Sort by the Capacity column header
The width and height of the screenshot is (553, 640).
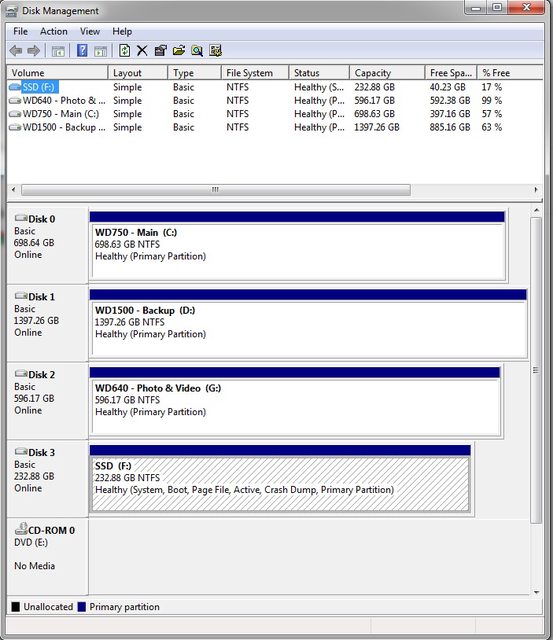[x=387, y=73]
